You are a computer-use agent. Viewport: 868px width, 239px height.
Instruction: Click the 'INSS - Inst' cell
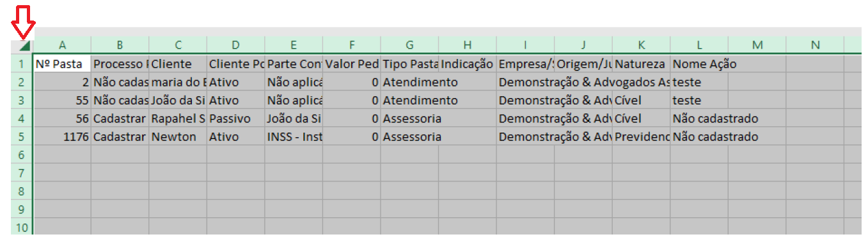(x=294, y=136)
